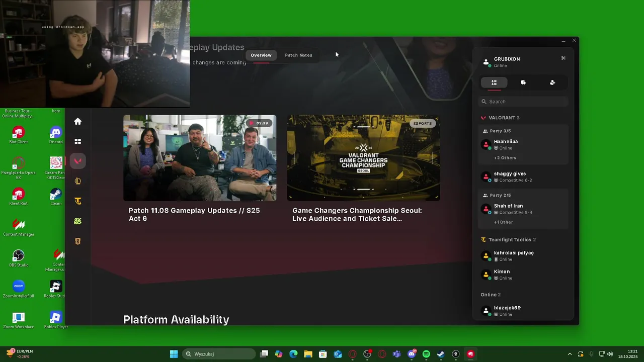Switch to the Overview tab

point(261,55)
